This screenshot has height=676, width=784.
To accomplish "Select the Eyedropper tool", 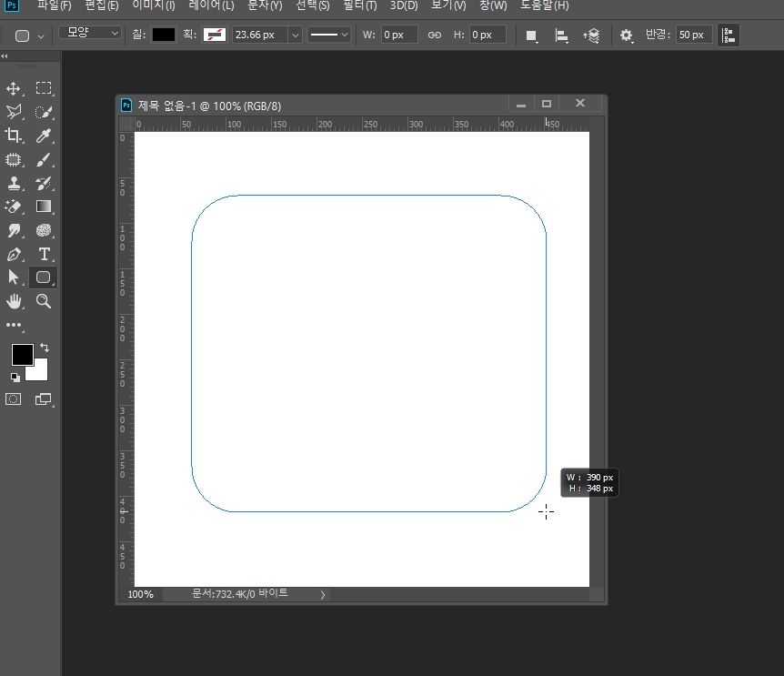I will (x=44, y=136).
